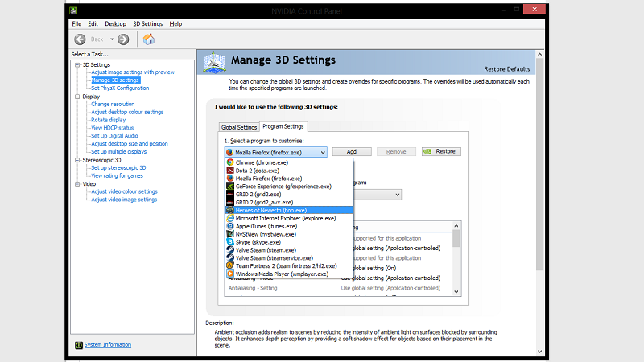644x362 pixels.
Task: Choose Skype (skype.exe) entry
Action: (289, 242)
